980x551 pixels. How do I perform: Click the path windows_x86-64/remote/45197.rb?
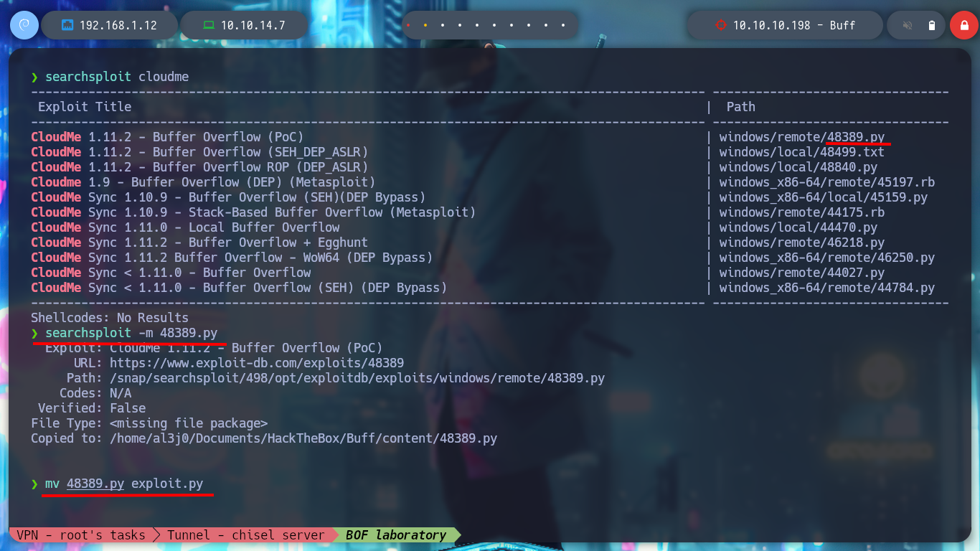pos(827,182)
